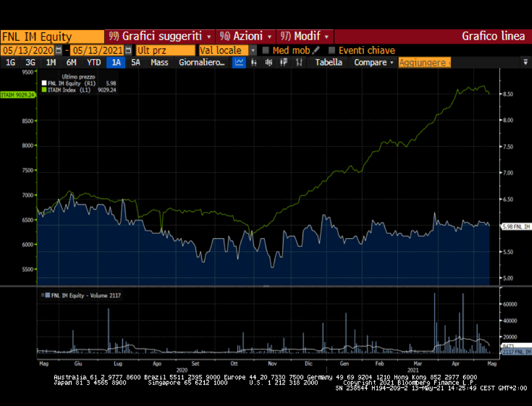Click the Tabella button
The image size is (532, 406).
(x=329, y=62)
